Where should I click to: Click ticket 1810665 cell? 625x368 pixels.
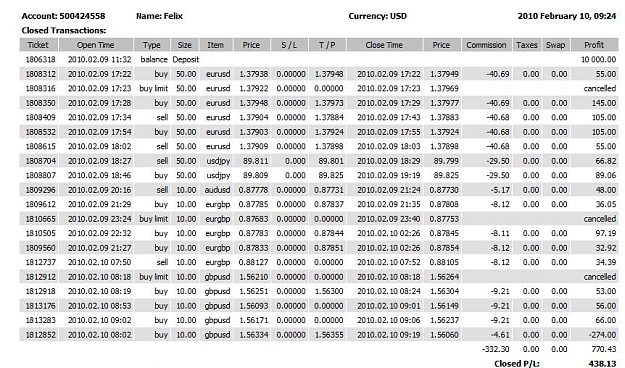pos(41,219)
